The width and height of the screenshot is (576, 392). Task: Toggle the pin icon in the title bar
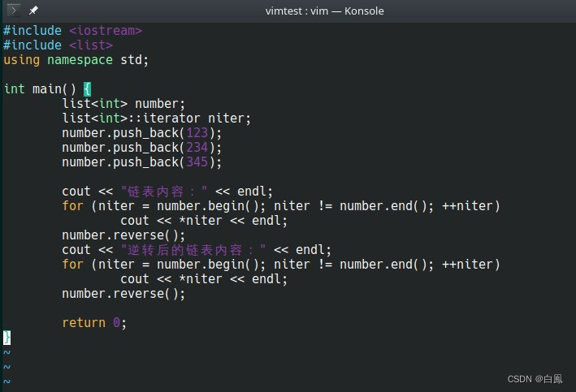point(33,11)
